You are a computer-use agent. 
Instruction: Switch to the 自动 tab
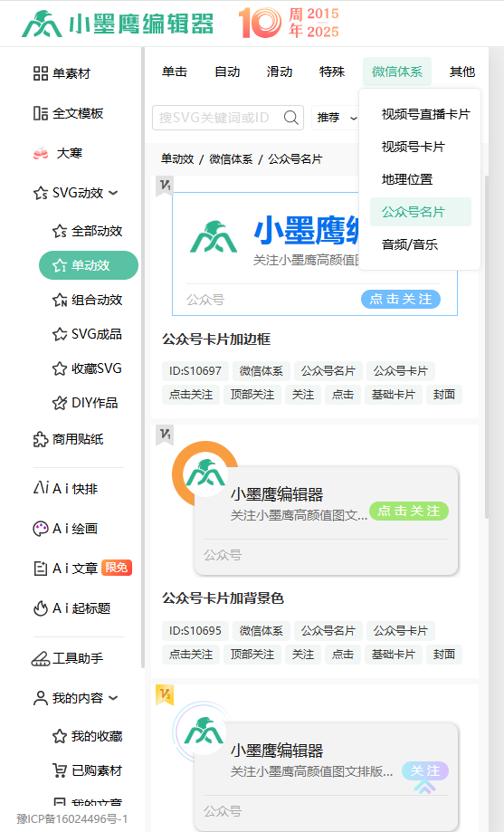coord(227,72)
